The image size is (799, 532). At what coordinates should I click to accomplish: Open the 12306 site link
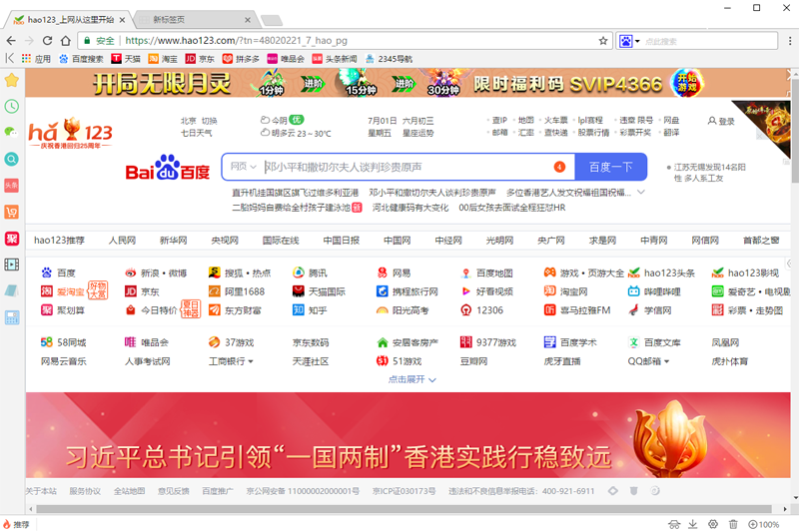point(481,310)
